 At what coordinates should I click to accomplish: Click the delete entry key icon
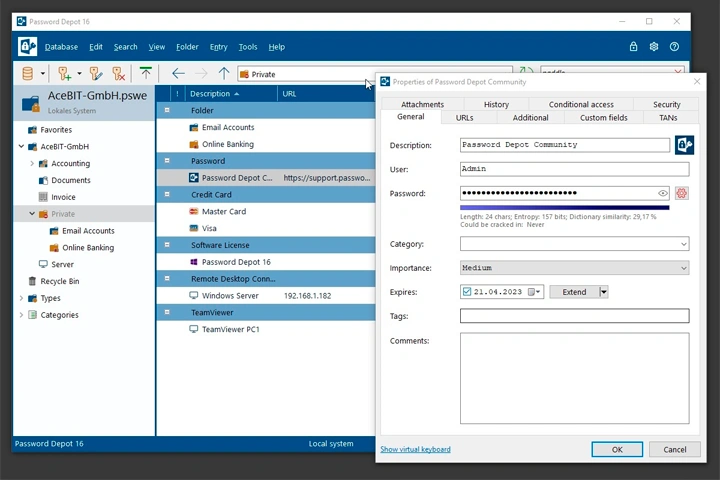(118, 73)
